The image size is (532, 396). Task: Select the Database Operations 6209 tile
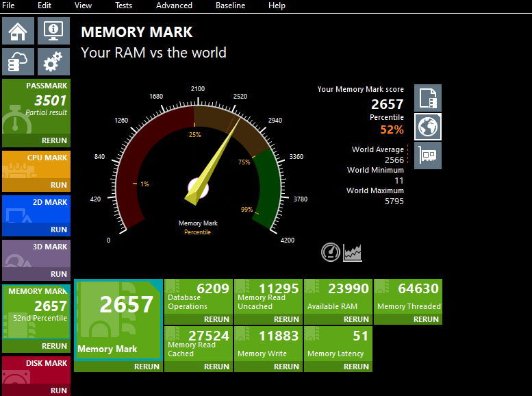click(199, 297)
